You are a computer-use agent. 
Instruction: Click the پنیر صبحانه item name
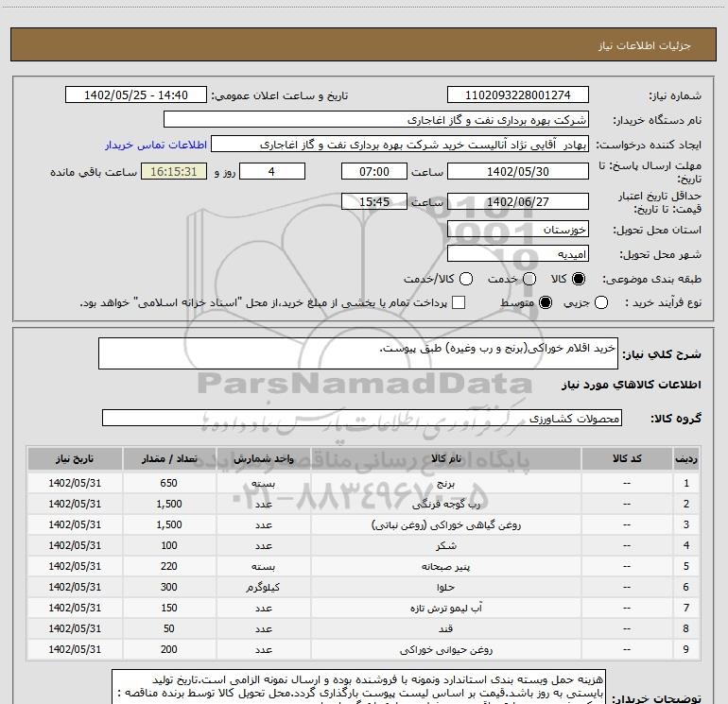pyautogui.click(x=445, y=567)
